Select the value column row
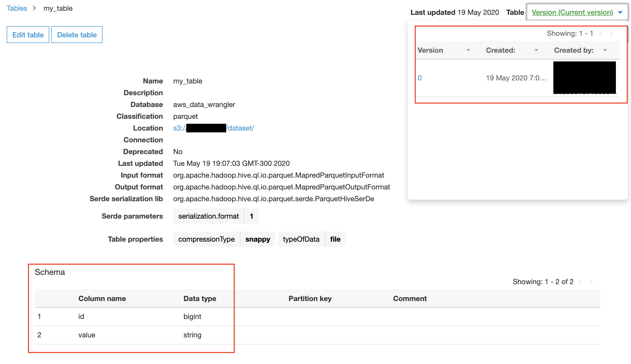Viewport: 631px width, 364px height. 317,335
